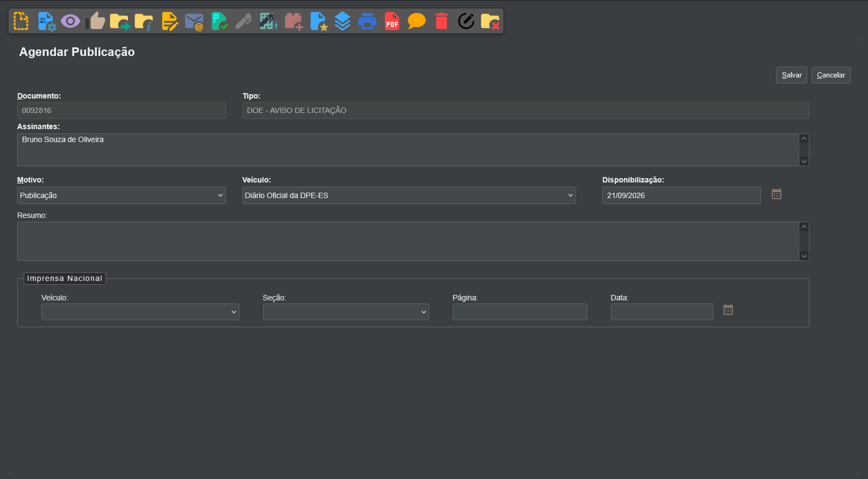Click the envelope email icon
Screen dimensions: 868x479
coord(194,21)
